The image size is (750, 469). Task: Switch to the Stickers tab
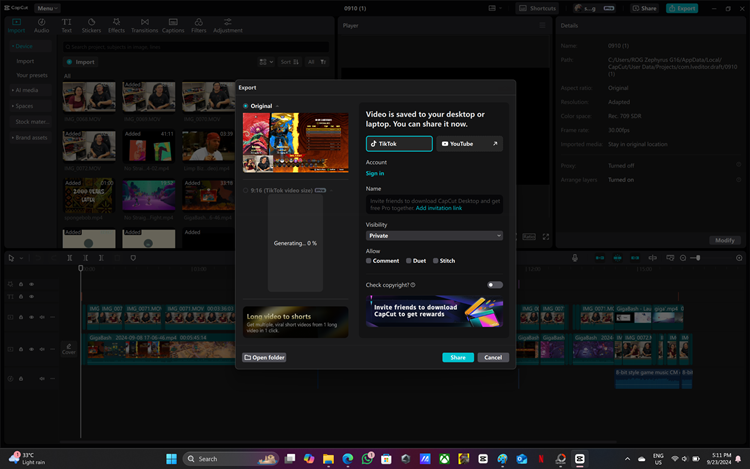tap(91, 26)
